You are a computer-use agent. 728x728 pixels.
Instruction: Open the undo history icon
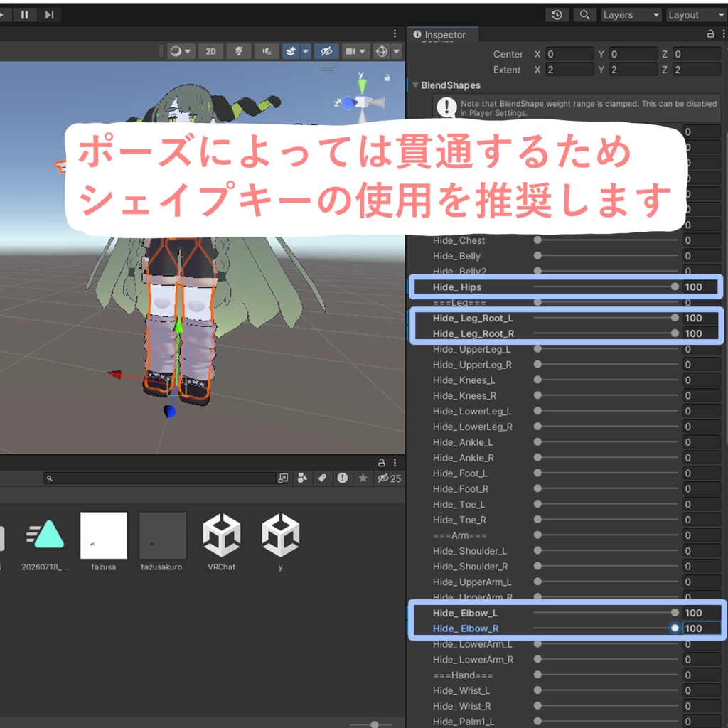[x=557, y=15]
